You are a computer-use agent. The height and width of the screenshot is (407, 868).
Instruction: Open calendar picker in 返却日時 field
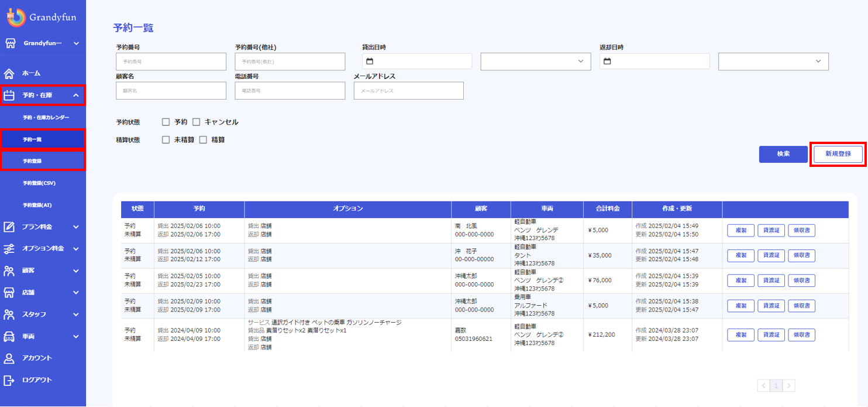tap(607, 61)
